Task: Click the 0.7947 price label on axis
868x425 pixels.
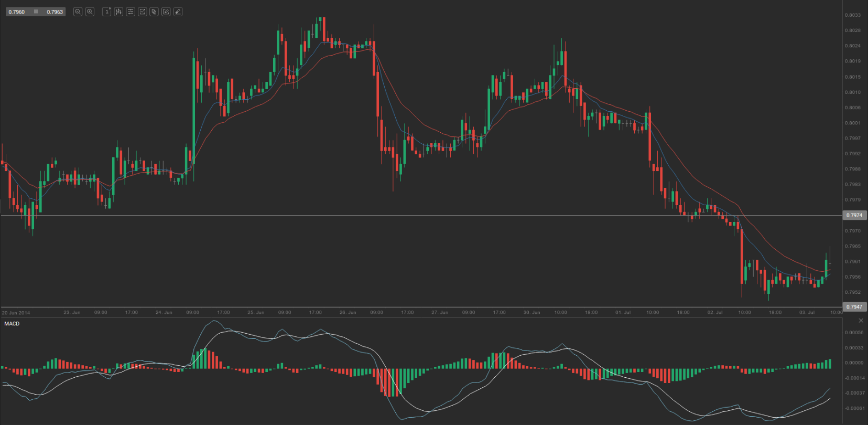Action: point(854,307)
